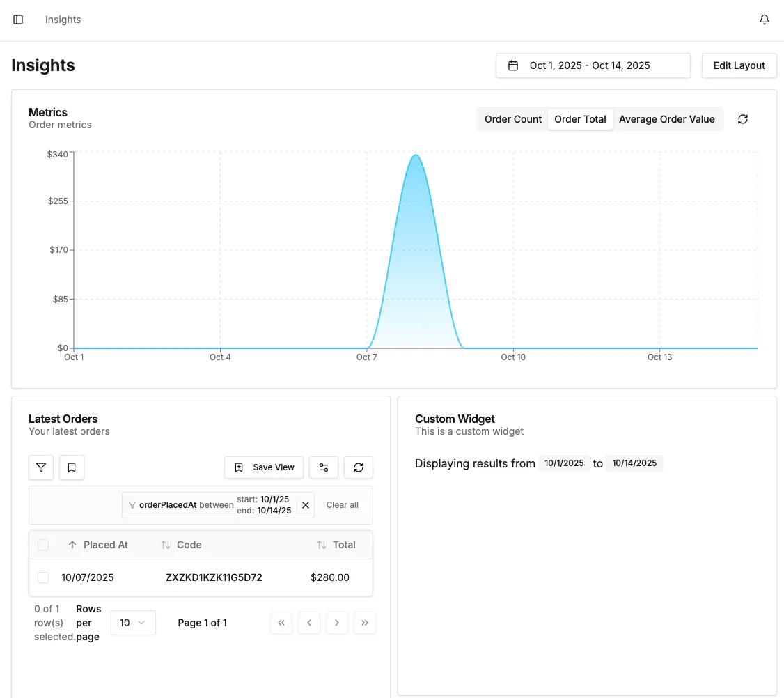Open saved views bookmark icon

click(72, 467)
